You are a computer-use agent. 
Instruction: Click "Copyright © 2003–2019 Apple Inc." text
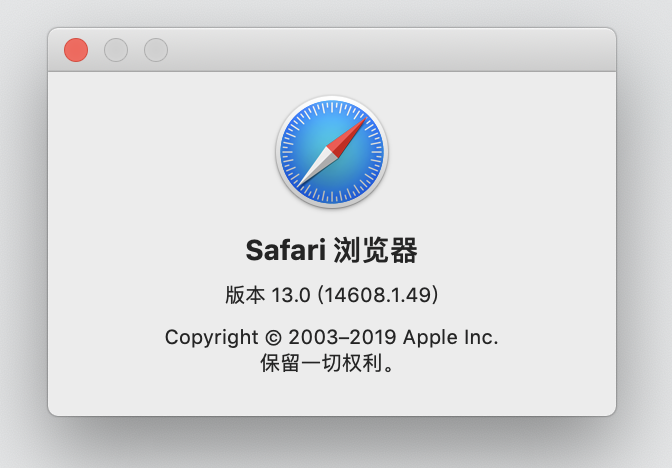332,337
